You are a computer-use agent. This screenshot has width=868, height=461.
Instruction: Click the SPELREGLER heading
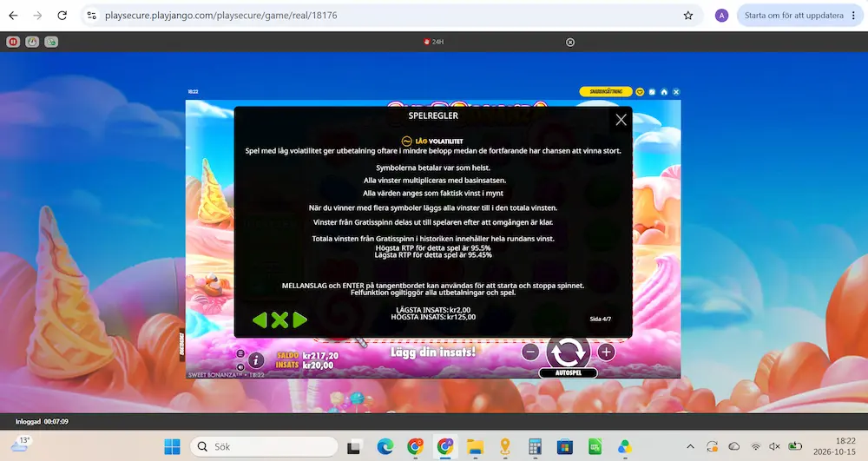pyautogui.click(x=433, y=115)
